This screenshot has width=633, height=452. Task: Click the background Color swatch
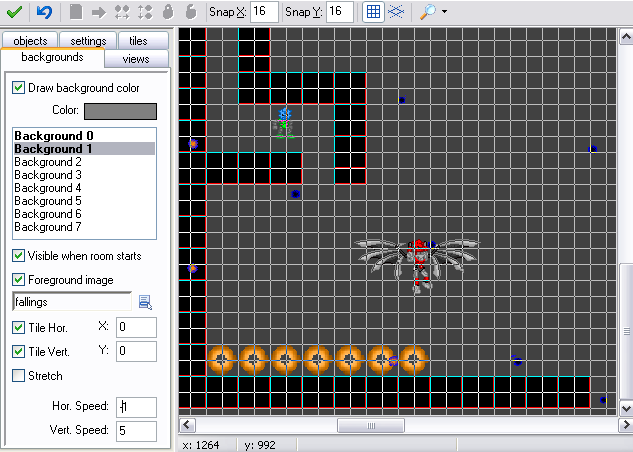click(120, 110)
